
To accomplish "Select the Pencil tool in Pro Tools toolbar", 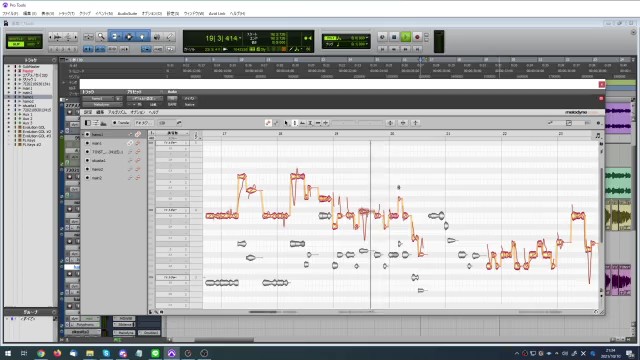I will coord(170,37).
